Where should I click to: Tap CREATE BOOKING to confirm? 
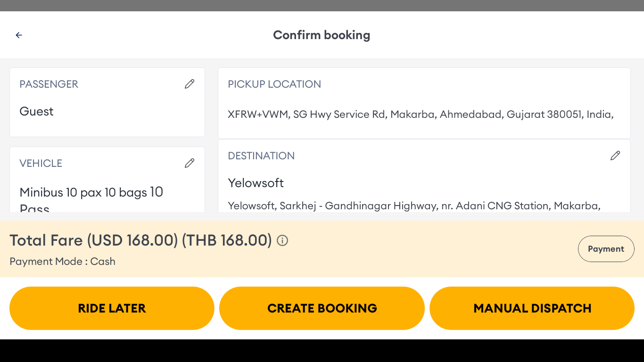[x=322, y=308]
